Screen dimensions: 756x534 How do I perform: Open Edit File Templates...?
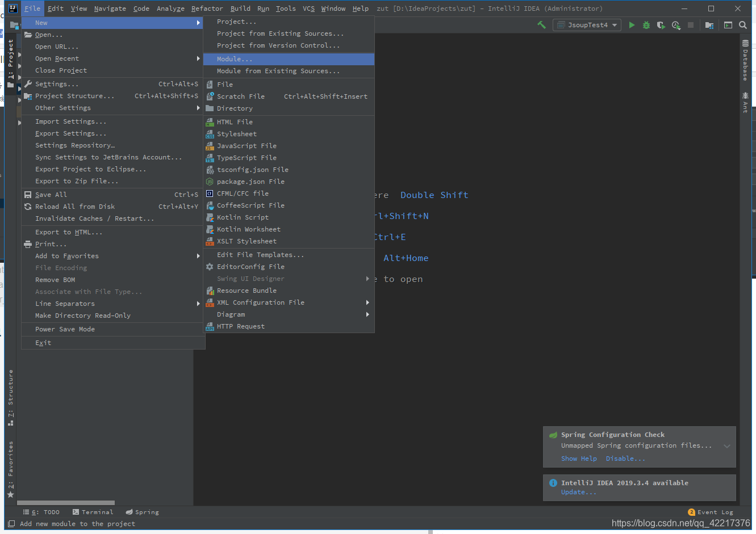coord(289,255)
